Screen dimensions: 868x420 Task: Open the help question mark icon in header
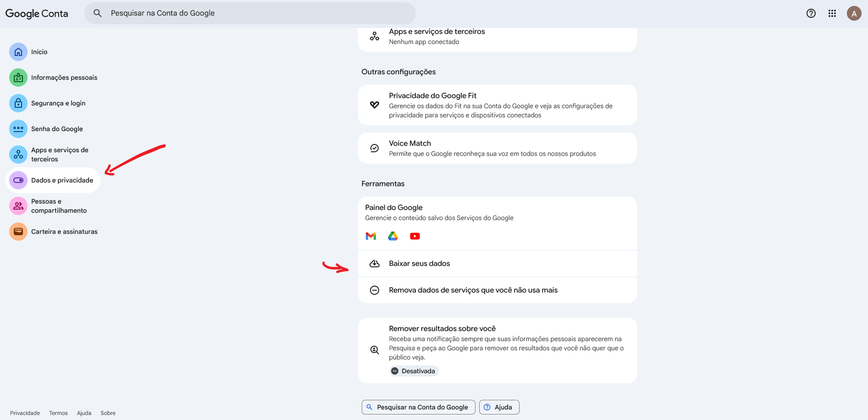pyautogui.click(x=811, y=13)
